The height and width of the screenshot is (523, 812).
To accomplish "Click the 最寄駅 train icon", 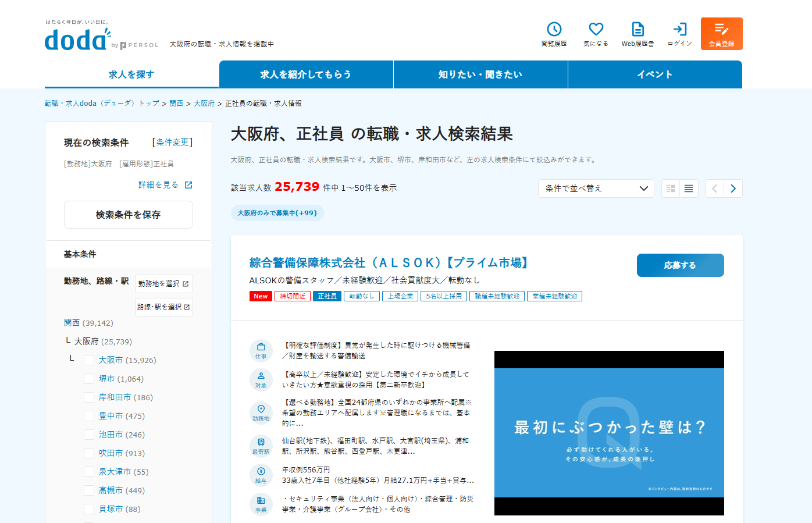I will (261, 446).
